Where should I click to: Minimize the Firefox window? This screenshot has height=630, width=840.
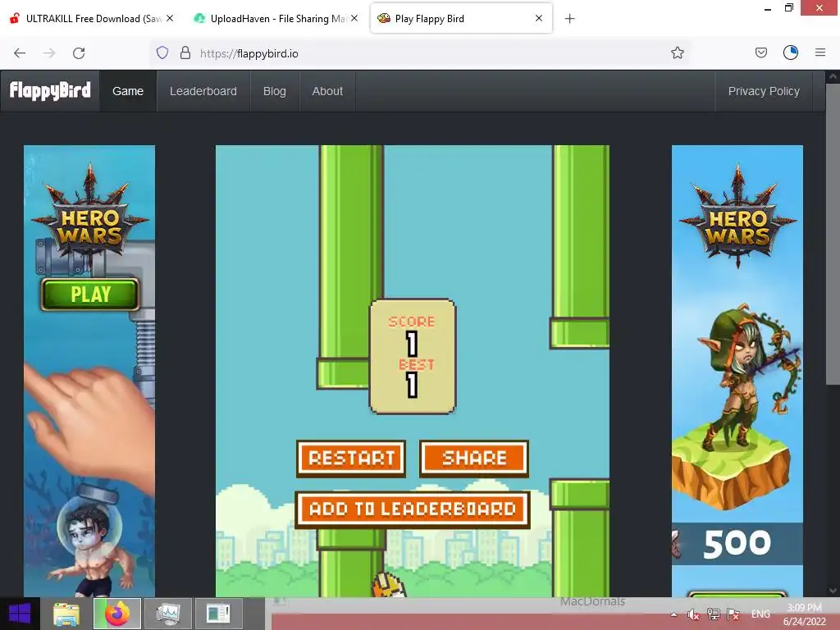[768, 8]
